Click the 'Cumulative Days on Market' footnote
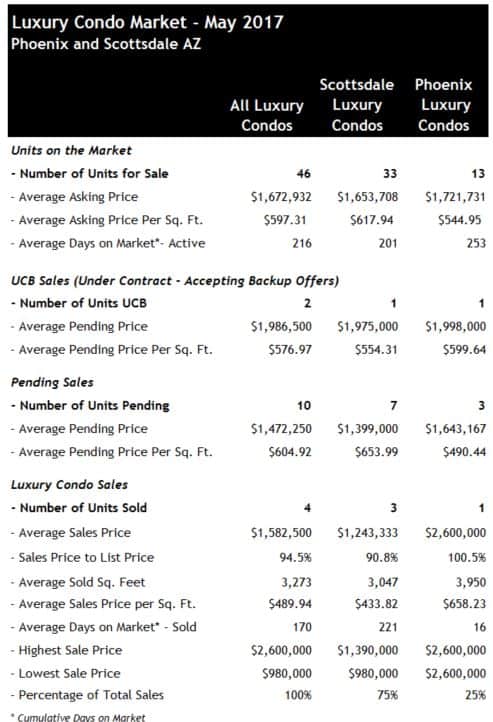493x722 pixels. click(x=78, y=717)
